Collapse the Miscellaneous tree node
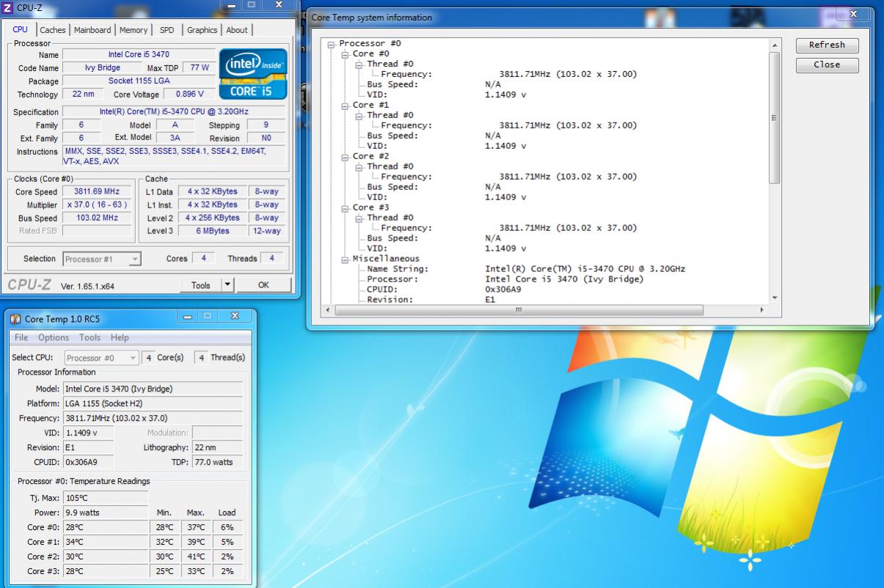This screenshot has height=588, width=884. pyautogui.click(x=346, y=260)
